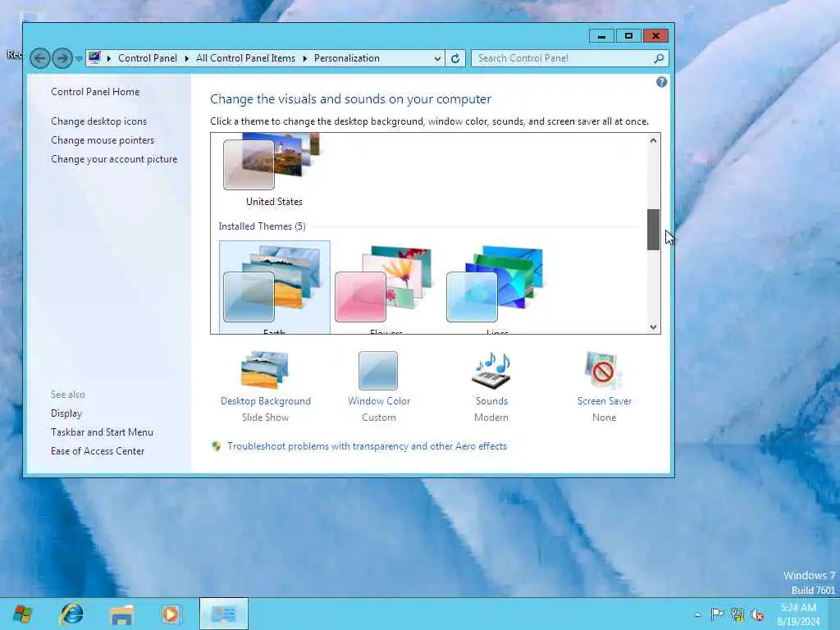Viewport: 840px width, 630px height.
Task: Open Windows Explorer from taskbar
Action: [x=121, y=614]
